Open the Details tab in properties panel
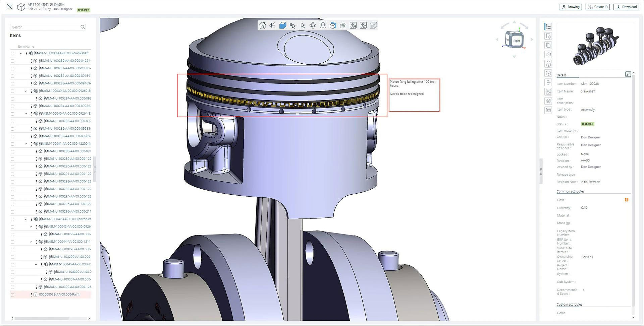Image resolution: width=644 pixels, height=326 pixels. (561, 75)
